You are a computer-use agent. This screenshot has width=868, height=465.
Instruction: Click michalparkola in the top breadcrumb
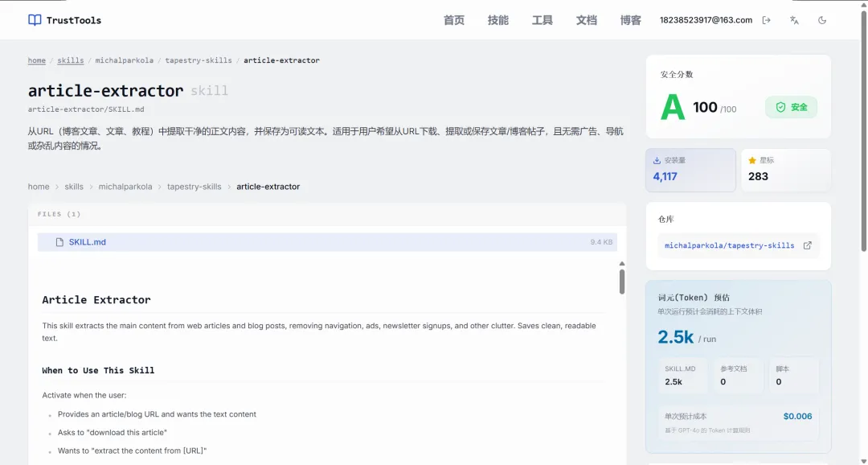124,60
